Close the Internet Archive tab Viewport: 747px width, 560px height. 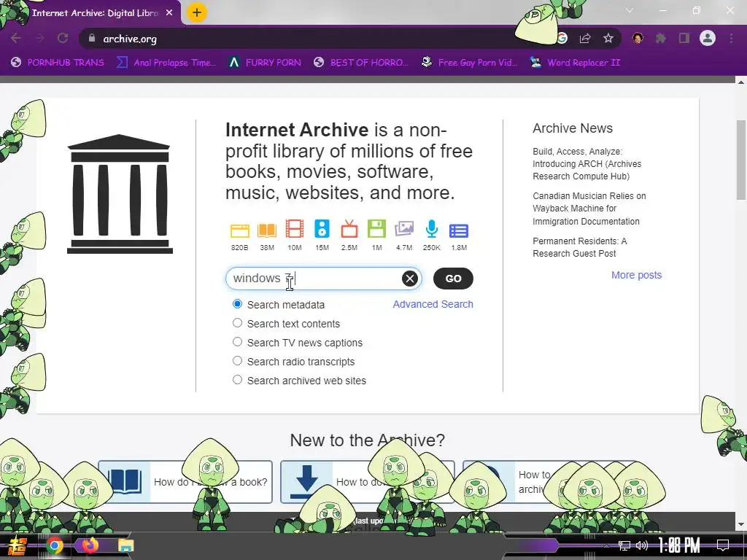tap(169, 13)
